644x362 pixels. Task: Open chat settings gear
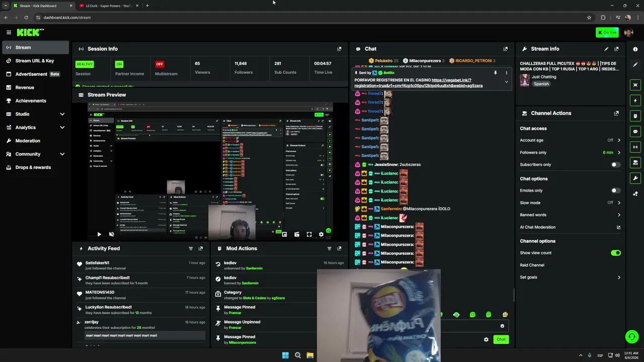tap(486, 339)
